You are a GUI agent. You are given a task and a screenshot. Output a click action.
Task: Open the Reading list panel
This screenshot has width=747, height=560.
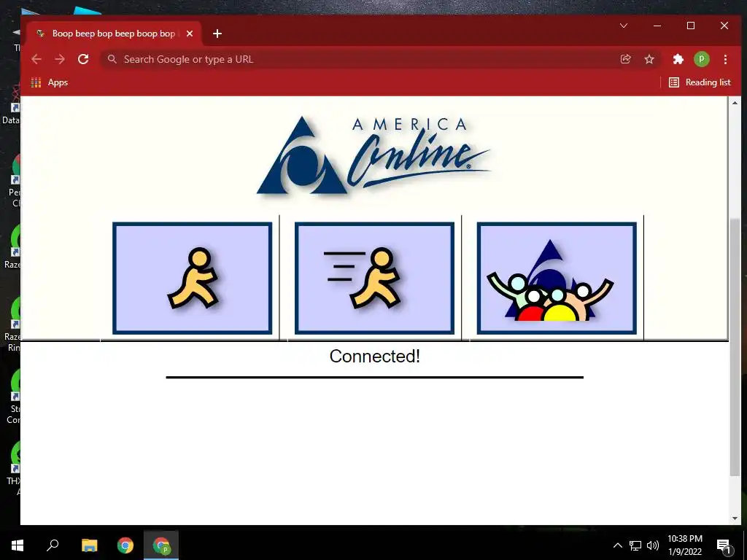pyautogui.click(x=700, y=82)
